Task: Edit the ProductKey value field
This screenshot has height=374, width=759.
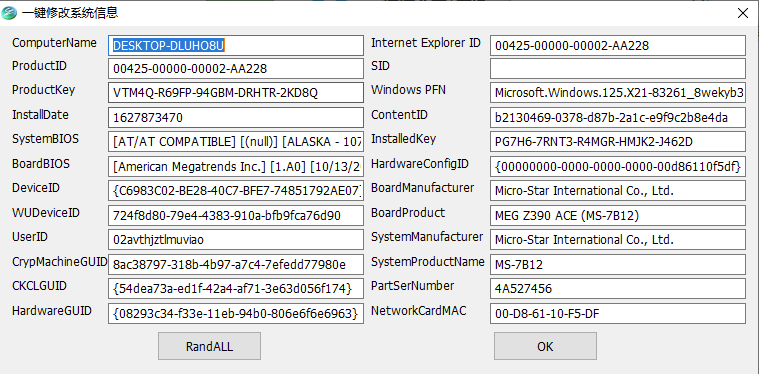Action: click(236, 93)
